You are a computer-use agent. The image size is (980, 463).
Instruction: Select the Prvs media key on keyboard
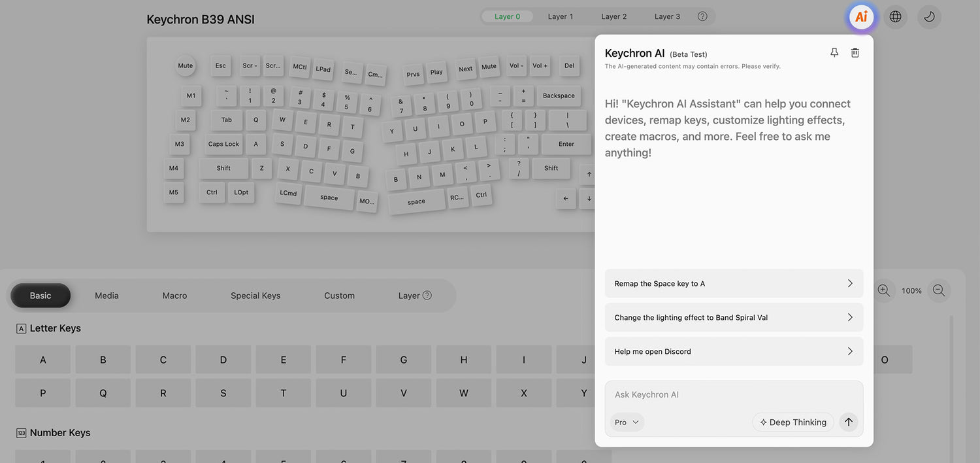413,75
